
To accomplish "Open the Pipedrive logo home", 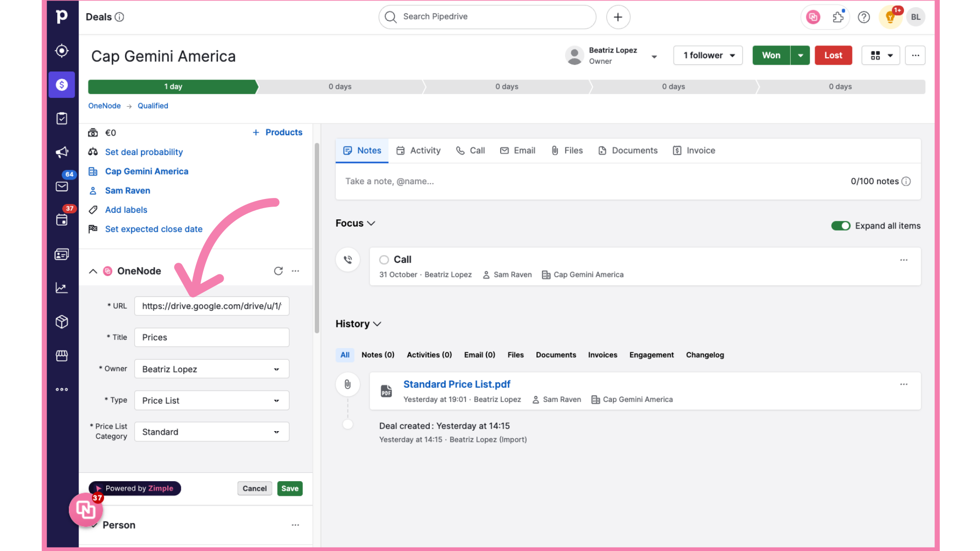I will [62, 17].
